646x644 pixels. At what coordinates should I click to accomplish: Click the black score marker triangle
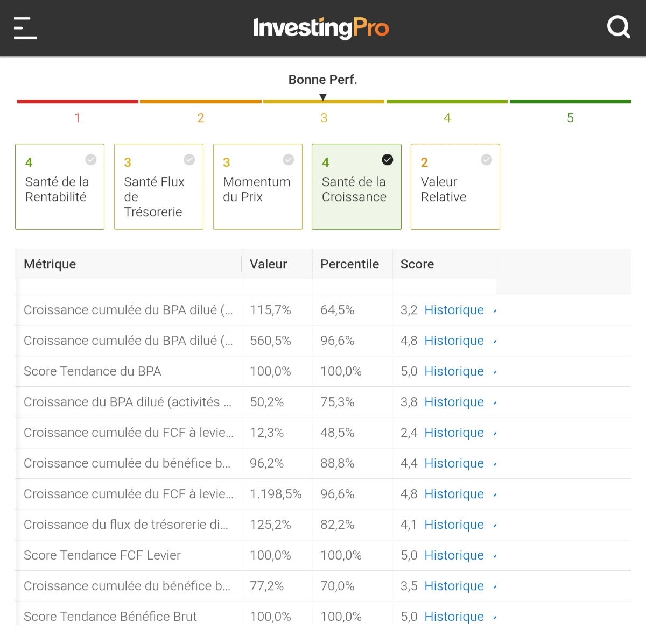[x=323, y=97]
